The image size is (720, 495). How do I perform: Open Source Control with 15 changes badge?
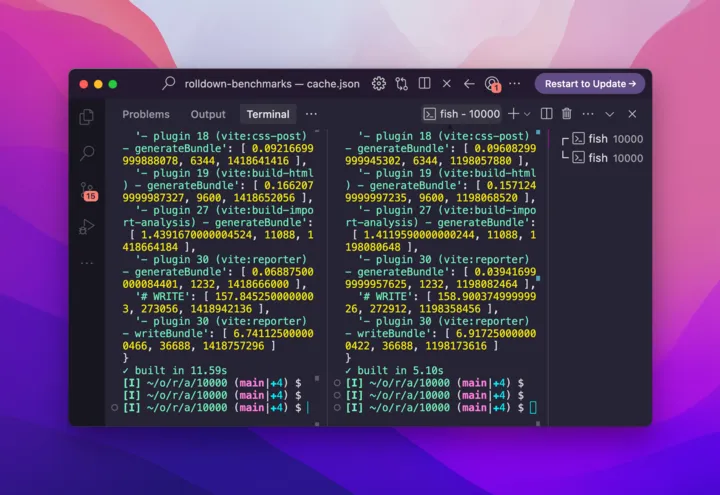(87, 191)
